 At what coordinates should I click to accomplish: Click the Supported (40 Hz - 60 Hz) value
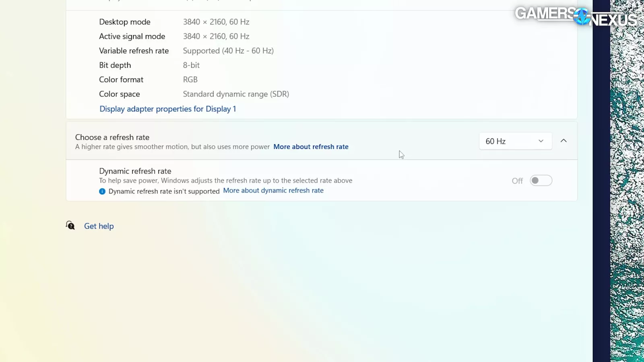click(x=228, y=51)
